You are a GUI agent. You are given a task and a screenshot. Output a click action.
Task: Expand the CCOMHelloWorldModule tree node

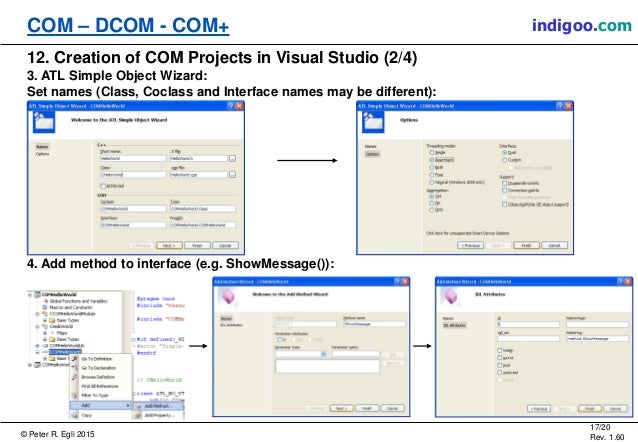click(37, 314)
